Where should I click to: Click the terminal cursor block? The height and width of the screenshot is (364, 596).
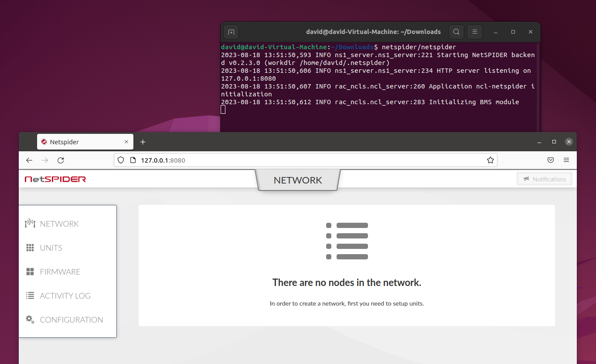(x=223, y=109)
